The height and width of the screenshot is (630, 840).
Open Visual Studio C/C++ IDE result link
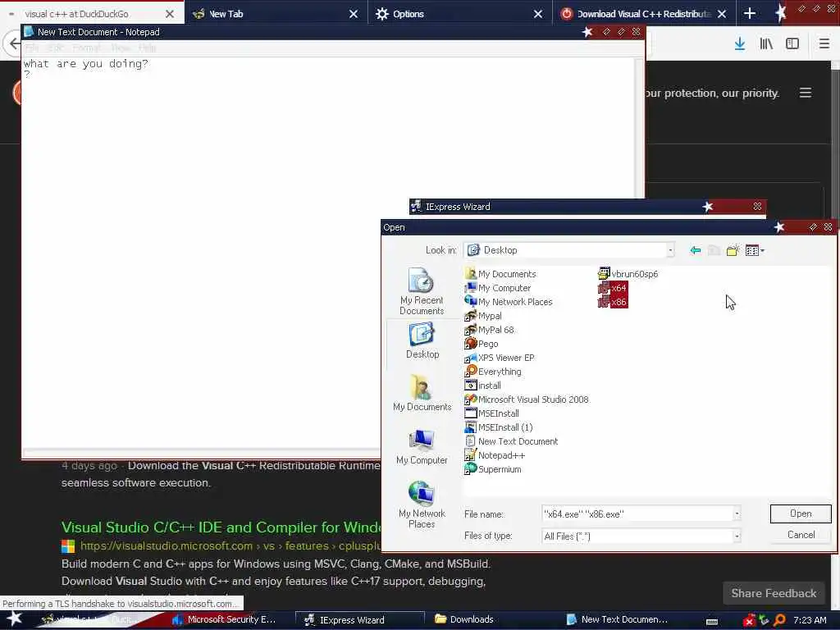(221, 527)
